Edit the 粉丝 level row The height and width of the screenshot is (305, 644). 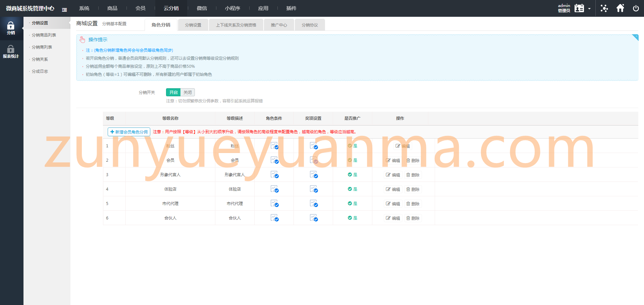[x=402, y=146]
